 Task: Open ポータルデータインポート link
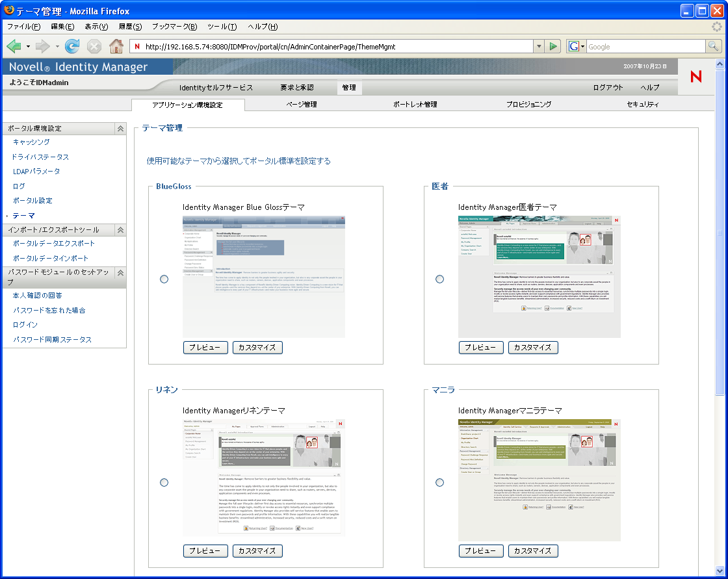(50, 258)
